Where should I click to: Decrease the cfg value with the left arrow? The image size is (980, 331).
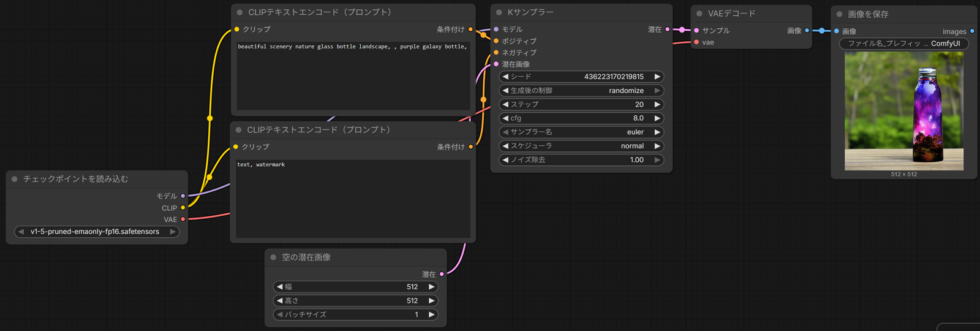[x=505, y=118]
